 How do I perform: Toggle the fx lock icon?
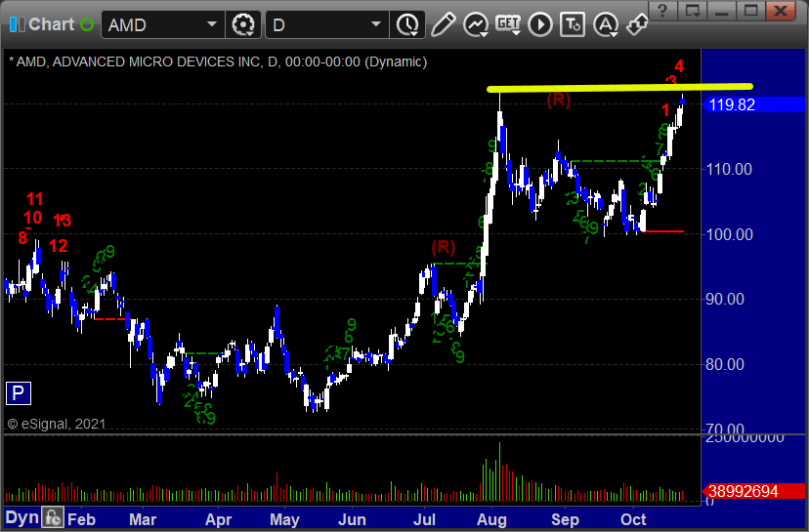53,517
